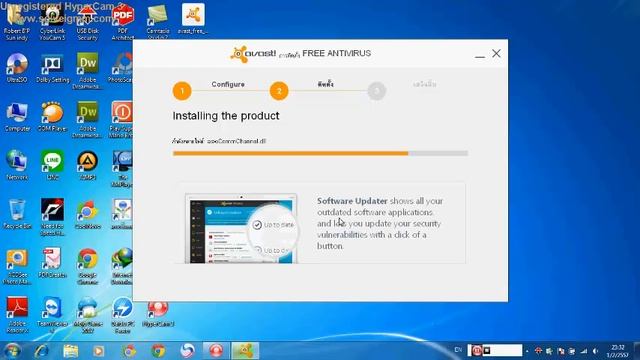640x360 pixels.
Task: Select the avast_free installer file on desktop
Action: pos(193,19)
